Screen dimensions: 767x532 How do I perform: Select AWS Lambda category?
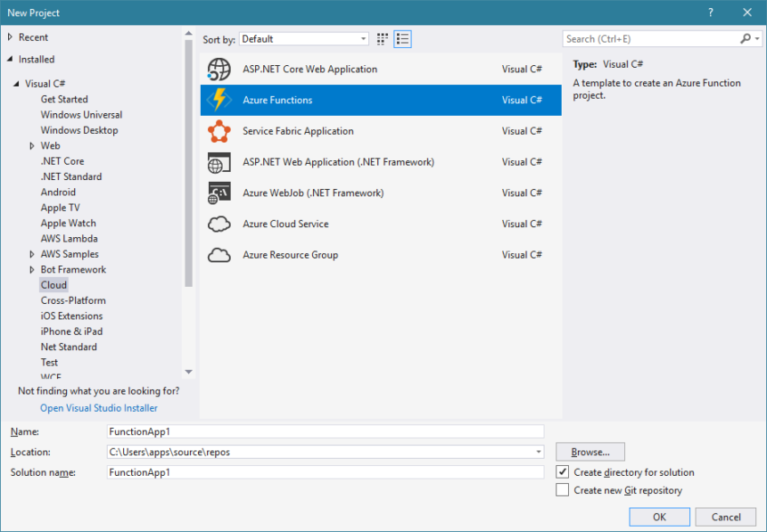point(69,239)
